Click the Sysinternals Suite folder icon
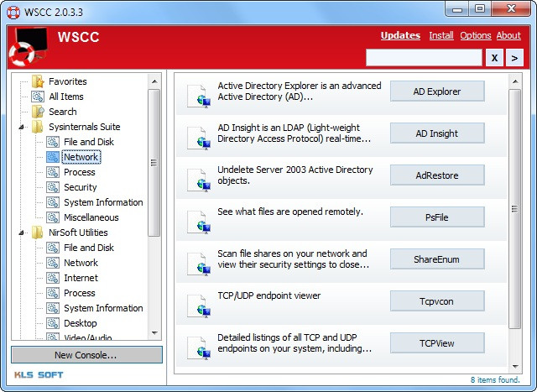 pos(38,127)
